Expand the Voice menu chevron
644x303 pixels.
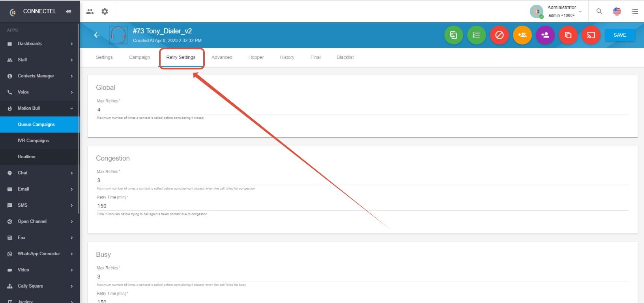click(x=71, y=92)
